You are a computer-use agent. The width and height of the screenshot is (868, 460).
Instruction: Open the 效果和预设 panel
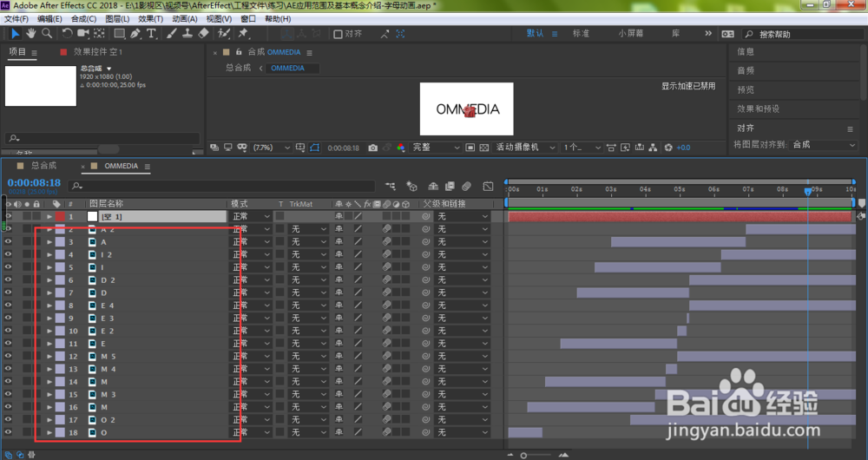point(758,109)
